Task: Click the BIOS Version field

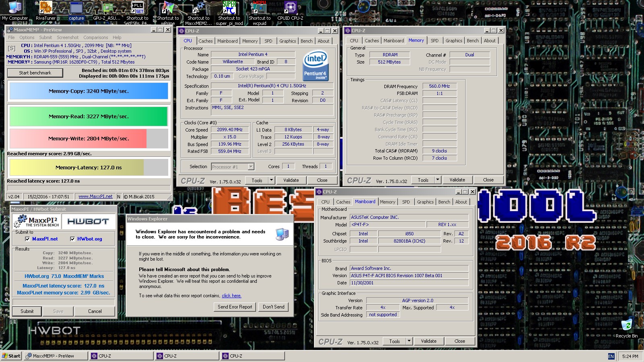Action: click(x=409, y=276)
